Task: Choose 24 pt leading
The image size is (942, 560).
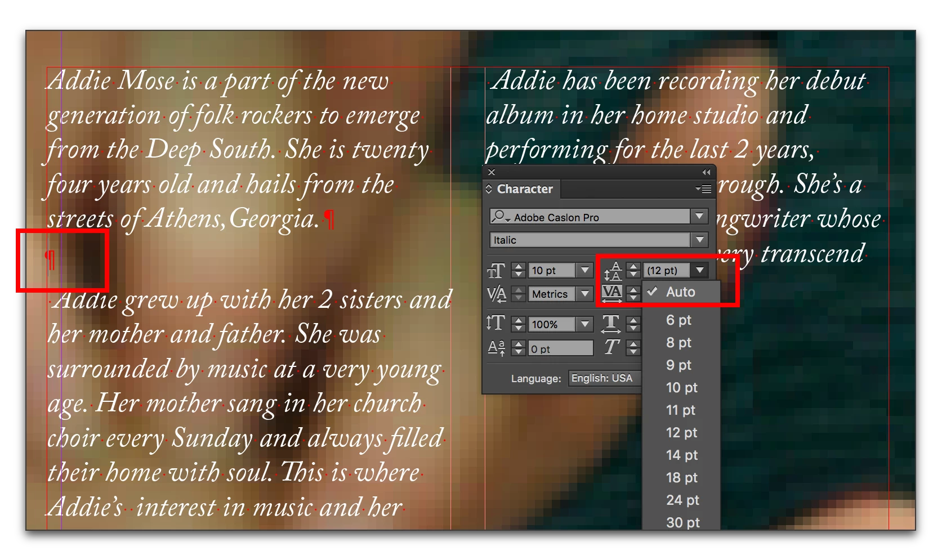Action: point(681,500)
